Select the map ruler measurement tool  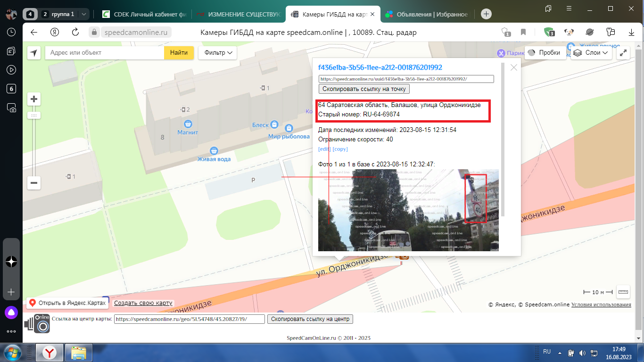[x=623, y=292]
